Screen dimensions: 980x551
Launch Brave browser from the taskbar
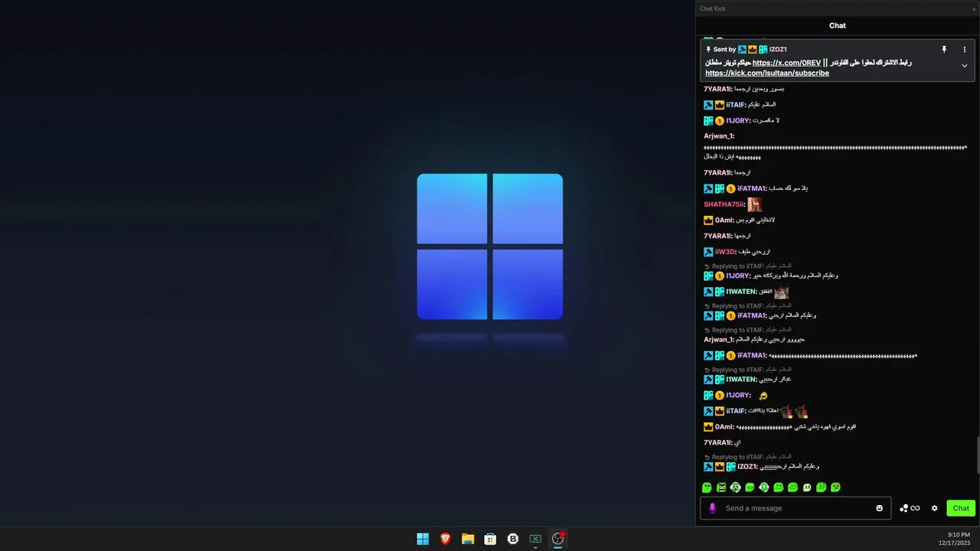click(446, 539)
